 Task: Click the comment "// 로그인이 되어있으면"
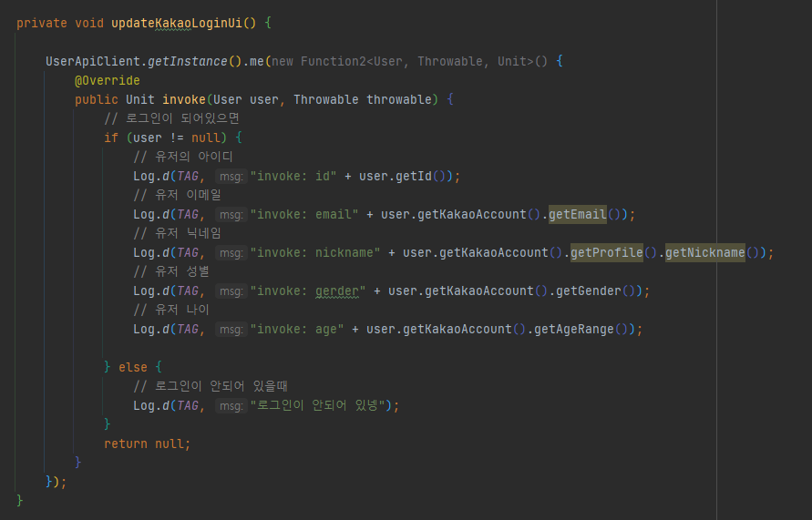(171, 118)
